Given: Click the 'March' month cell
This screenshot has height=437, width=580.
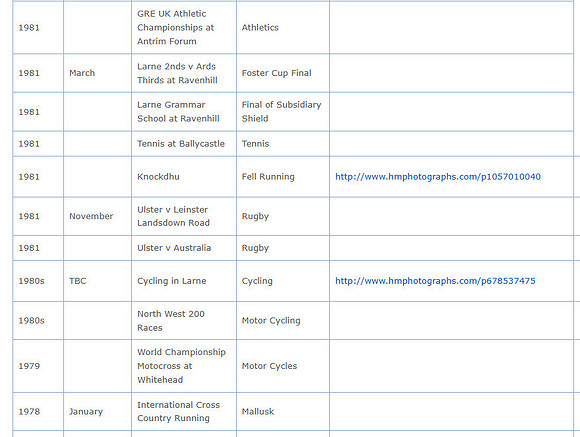Looking at the screenshot, I should coord(97,73).
